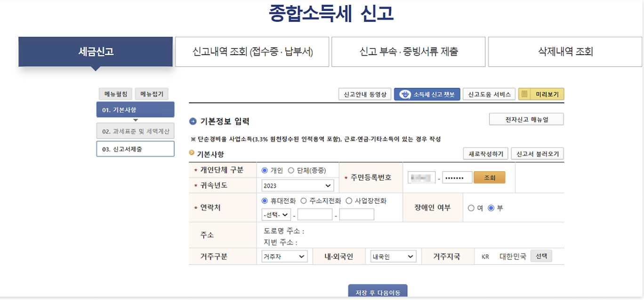Click 저장 후 다음이동 button
The width and height of the screenshot is (644, 300).
(x=378, y=292)
